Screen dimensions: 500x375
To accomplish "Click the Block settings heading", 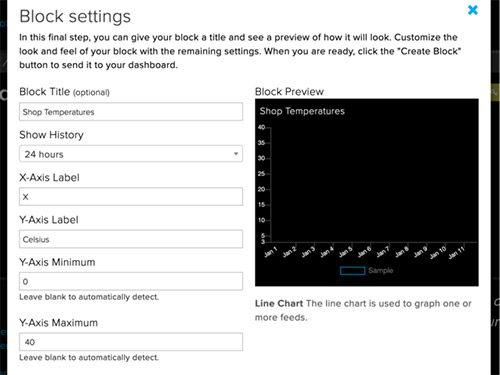I will (x=75, y=17).
